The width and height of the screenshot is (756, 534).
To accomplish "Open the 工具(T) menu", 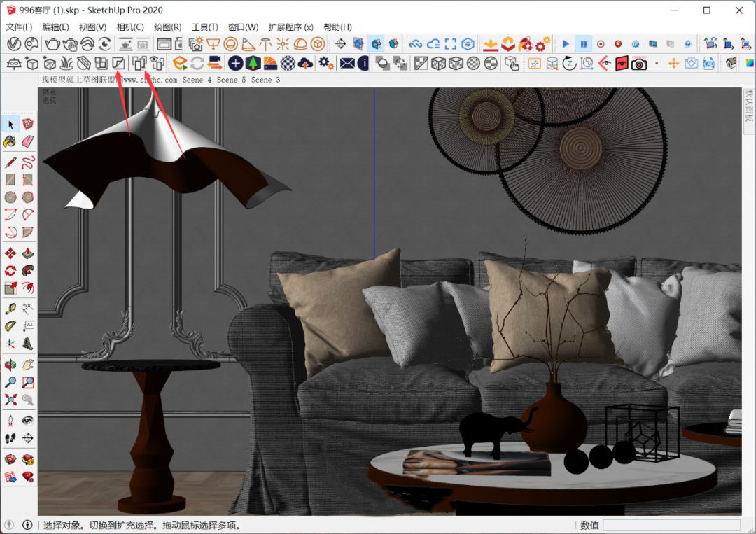I will click(x=205, y=27).
